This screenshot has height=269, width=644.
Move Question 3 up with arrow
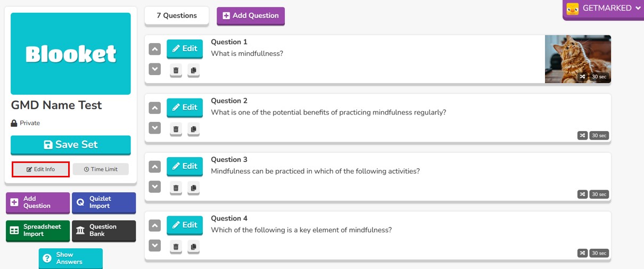[x=155, y=167]
